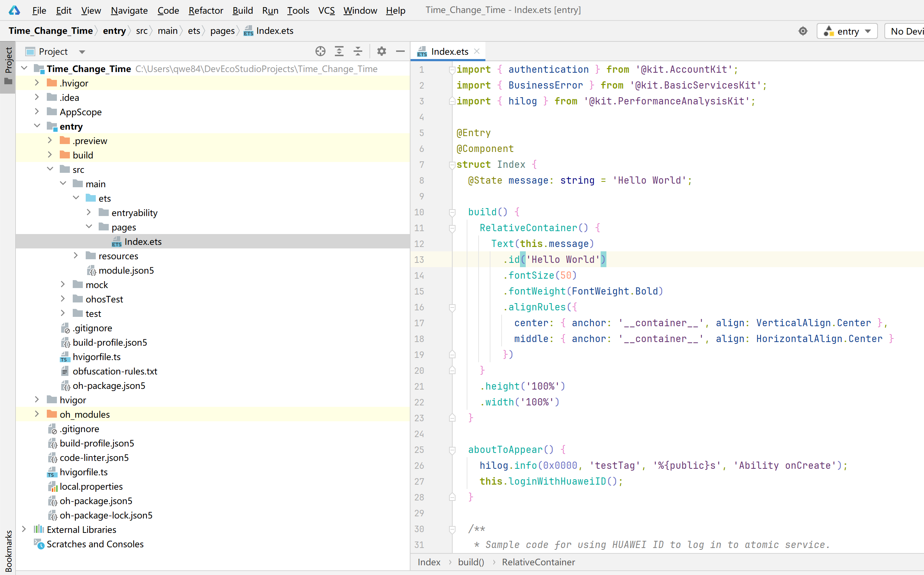The height and width of the screenshot is (575, 924).
Task: Click the Collapse All icon in Project panel
Action: click(358, 51)
